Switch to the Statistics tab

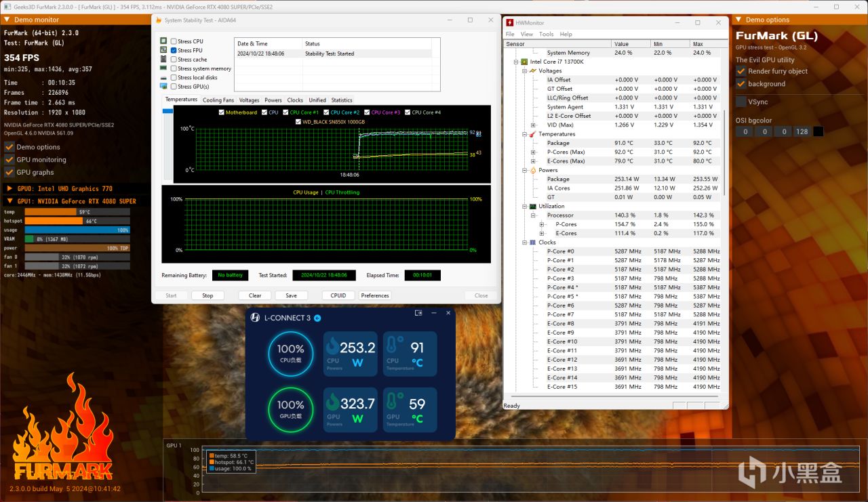pos(342,100)
